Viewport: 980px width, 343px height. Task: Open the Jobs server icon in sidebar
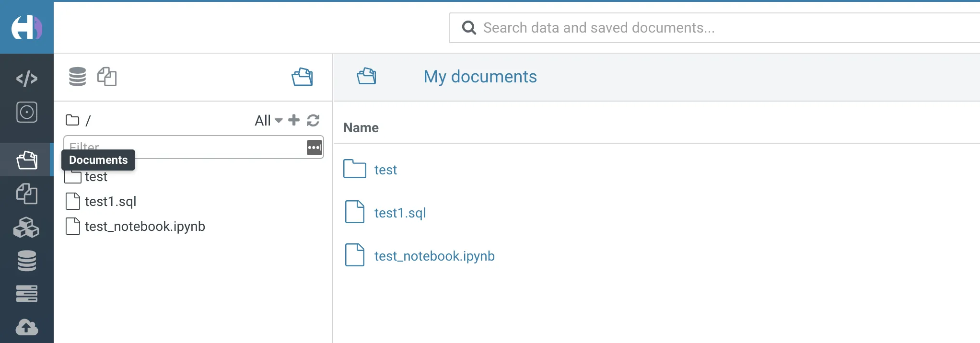[x=27, y=293]
